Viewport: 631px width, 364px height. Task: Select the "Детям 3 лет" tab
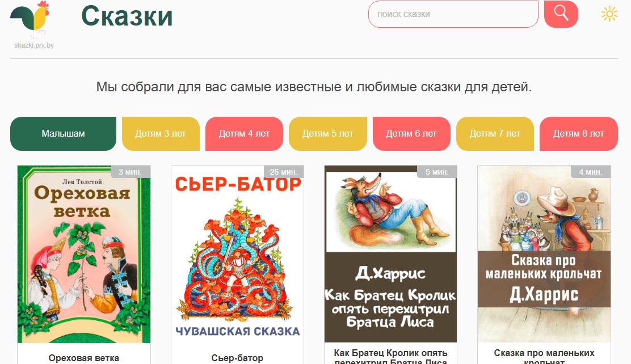[161, 134]
